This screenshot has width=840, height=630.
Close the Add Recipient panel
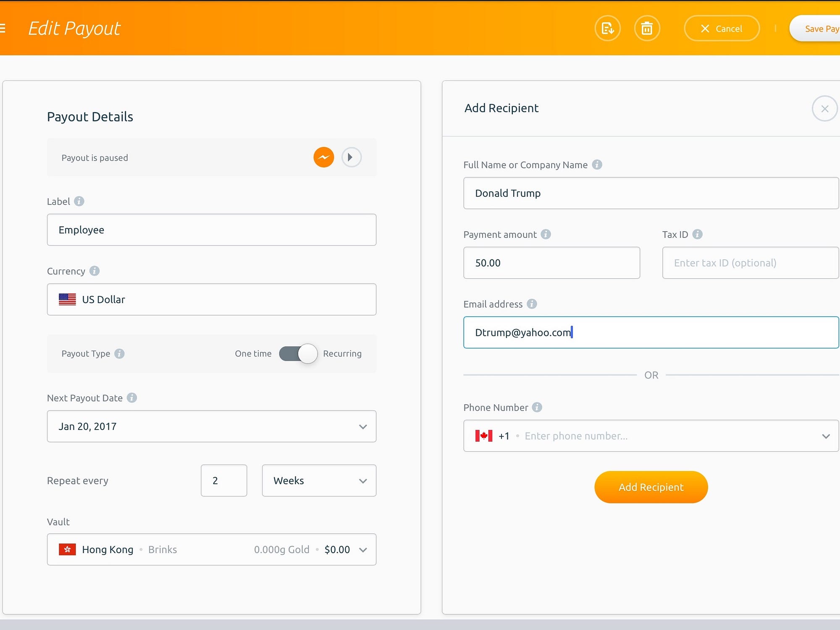(824, 109)
